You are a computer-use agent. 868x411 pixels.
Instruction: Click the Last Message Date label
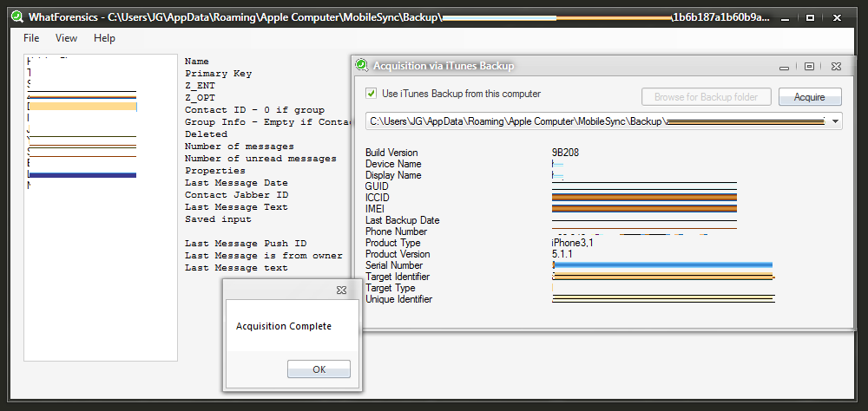236,183
